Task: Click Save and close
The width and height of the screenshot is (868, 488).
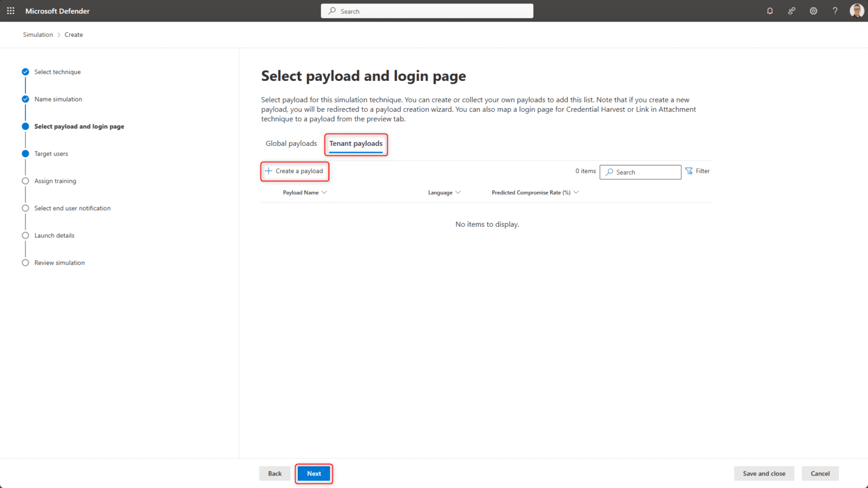Action: (x=764, y=473)
